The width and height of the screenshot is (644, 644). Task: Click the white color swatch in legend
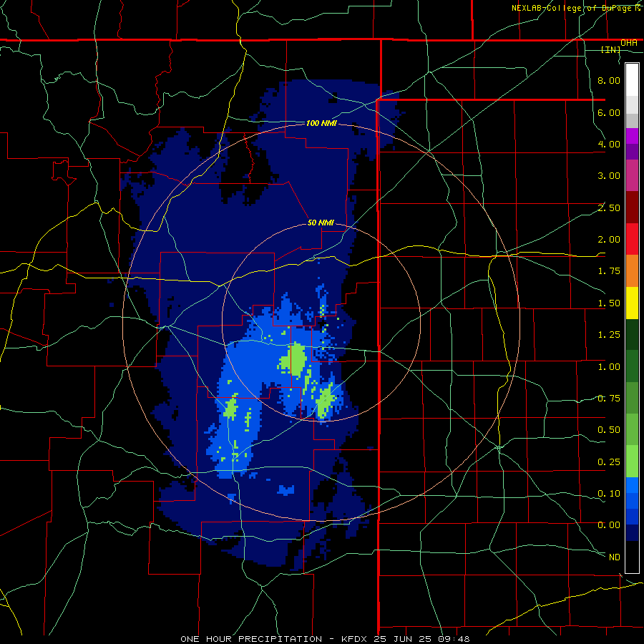632,80
